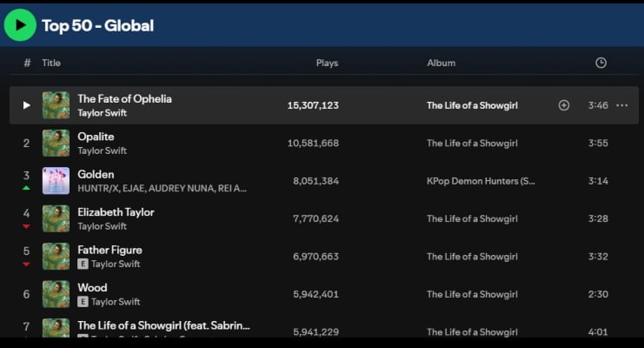Select the Elizabeth Taylor album artwork
The image size is (644, 348).
coord(56,218)
